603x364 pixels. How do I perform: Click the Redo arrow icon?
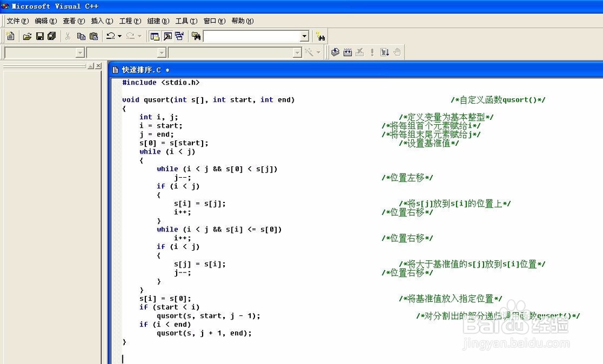(x=130, y=36)
